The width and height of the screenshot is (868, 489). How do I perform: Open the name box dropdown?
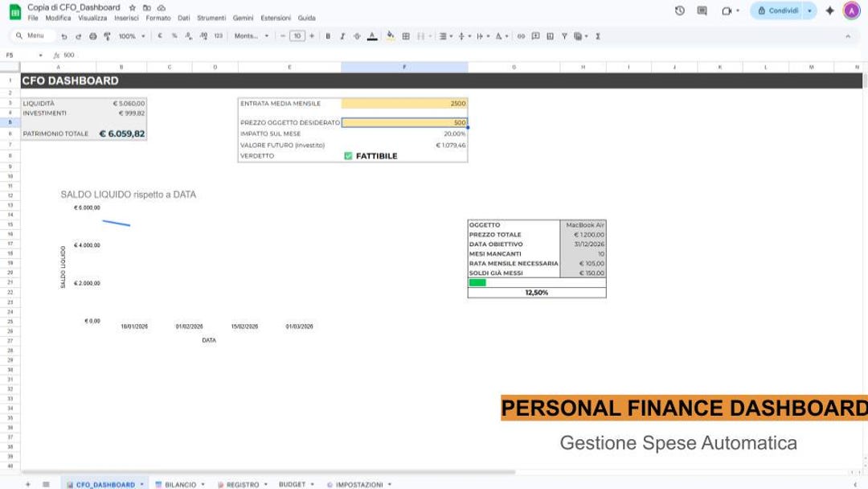(x=40, y=55)
